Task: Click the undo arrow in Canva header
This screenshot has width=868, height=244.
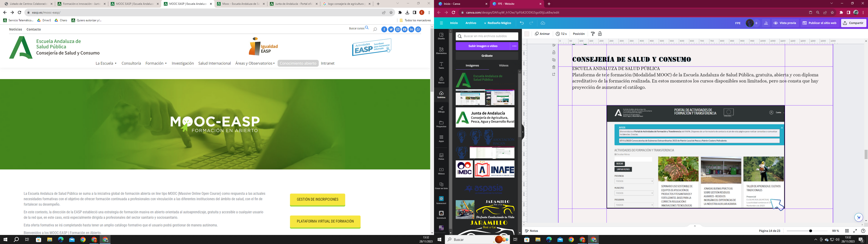Action: (x=522, y=23)
